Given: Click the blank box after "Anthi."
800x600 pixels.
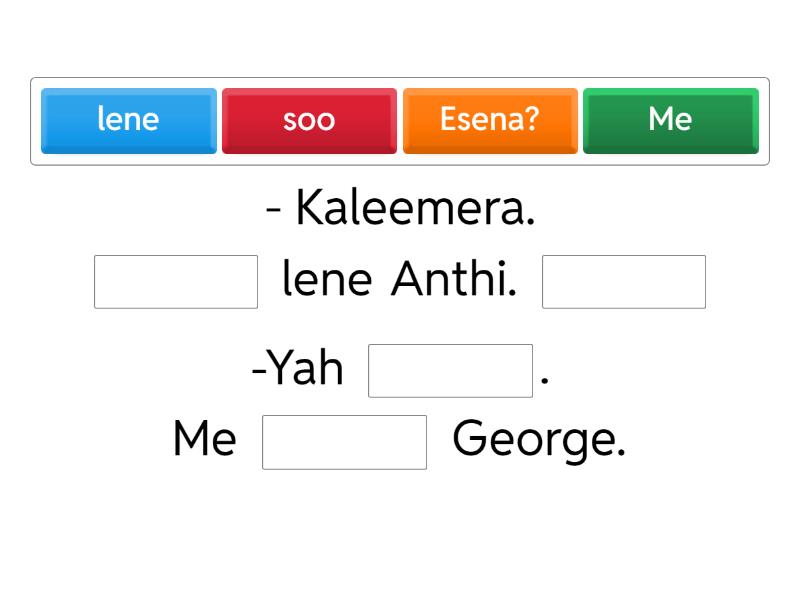Looking at the screenshot, I should pos(624,282).
